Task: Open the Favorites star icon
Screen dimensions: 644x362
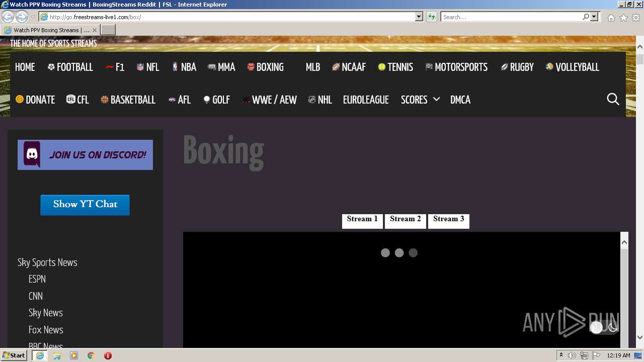Action: (623, 18)
